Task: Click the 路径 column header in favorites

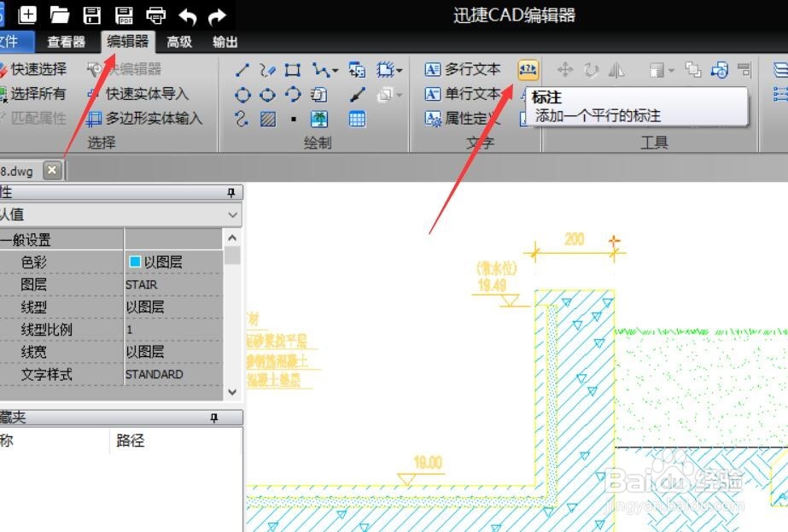Action: 130,441
